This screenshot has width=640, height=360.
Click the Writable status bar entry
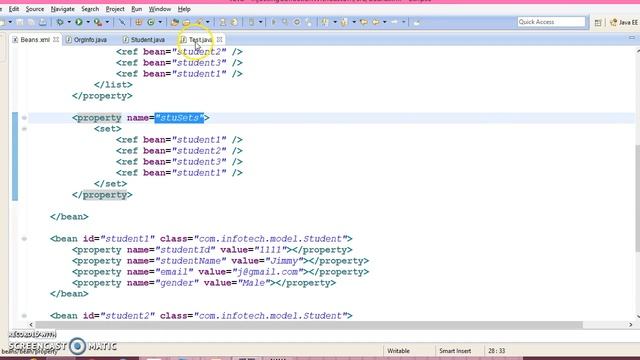[398, 351]
